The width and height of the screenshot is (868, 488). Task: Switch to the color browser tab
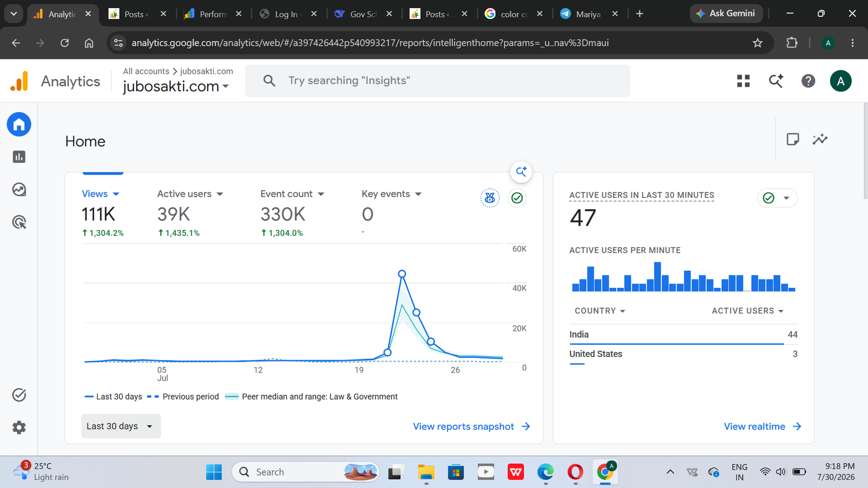click(x=513, y=14)
